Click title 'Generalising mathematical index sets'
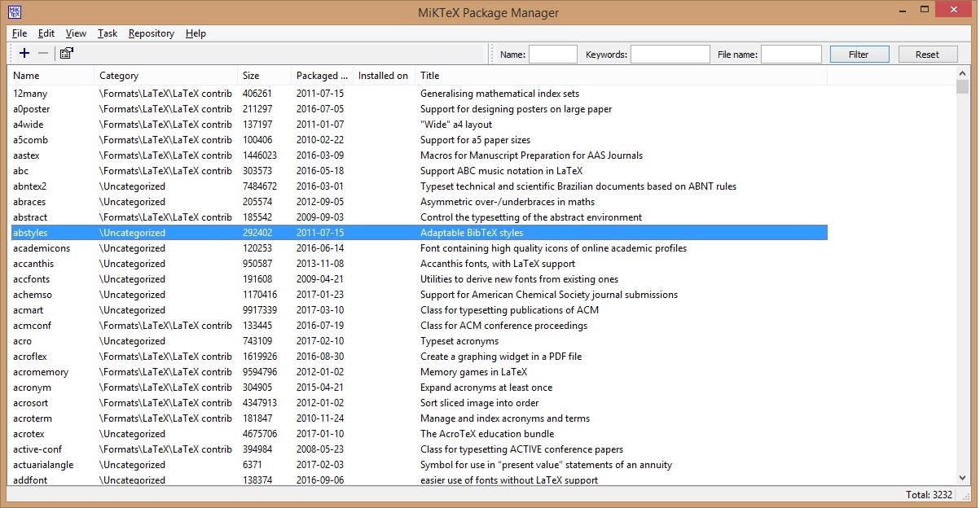 [500, 94]
